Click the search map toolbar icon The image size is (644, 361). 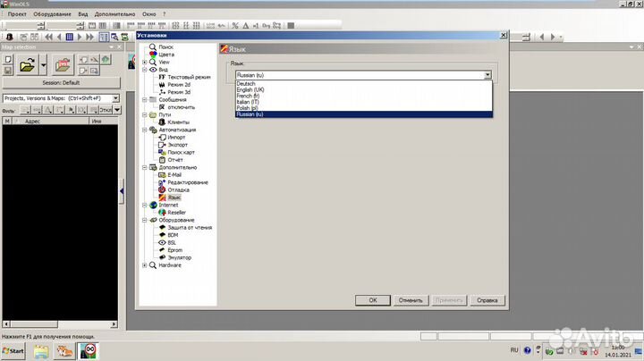coord(114,37)
